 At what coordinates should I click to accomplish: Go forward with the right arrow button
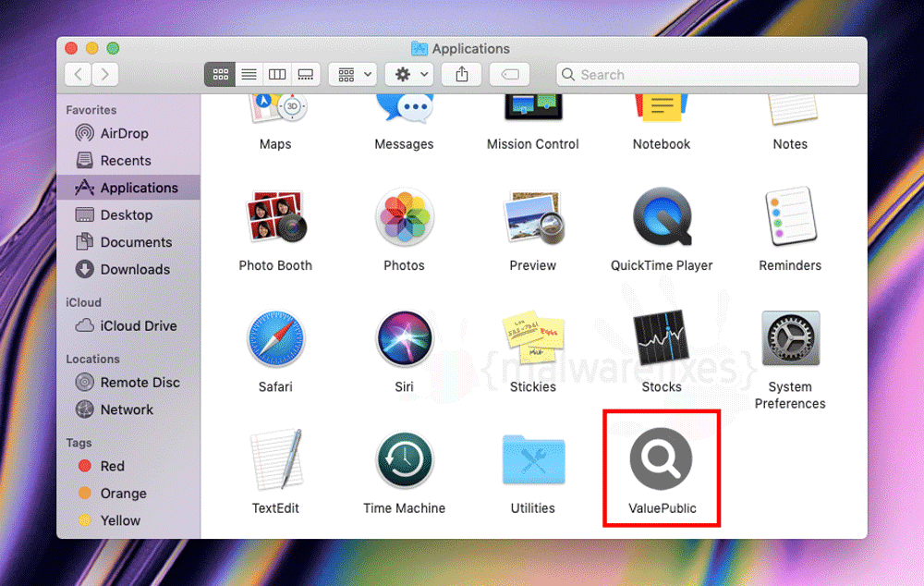[x=105, y=74]
